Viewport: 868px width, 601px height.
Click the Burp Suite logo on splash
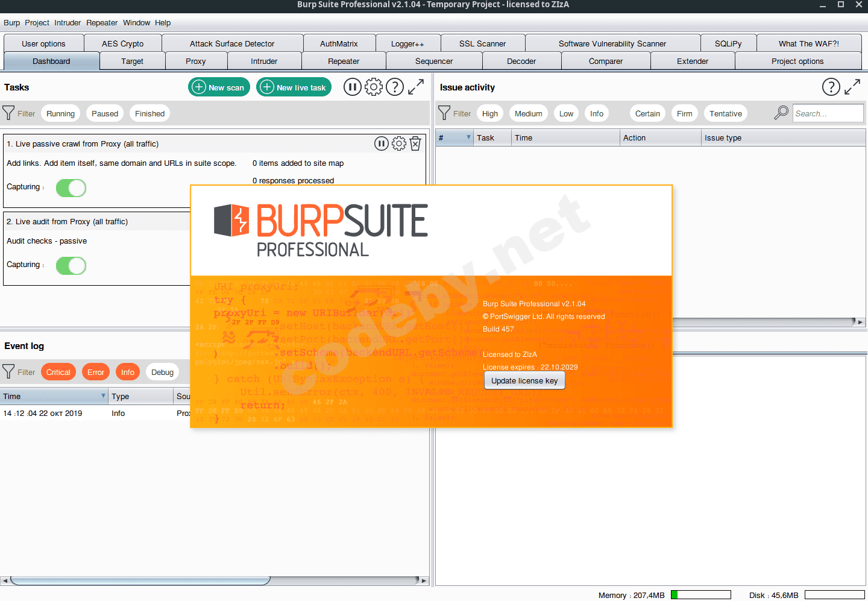[321, 230]
